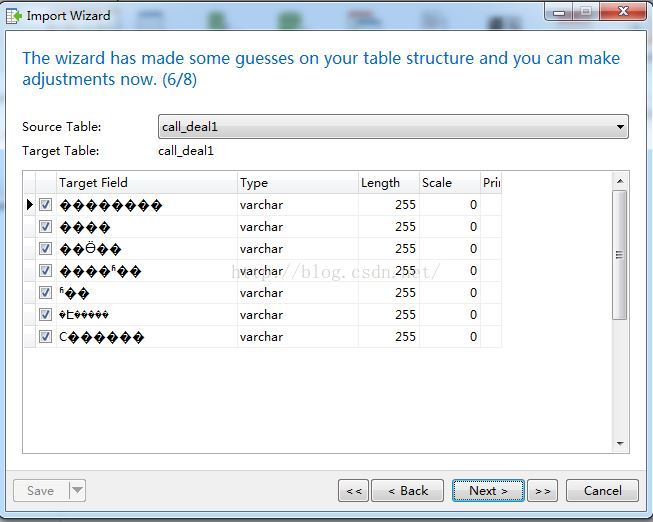653x522 pixels.
Task: Jump to first step with << button
Action: click(x=354, y=491)
